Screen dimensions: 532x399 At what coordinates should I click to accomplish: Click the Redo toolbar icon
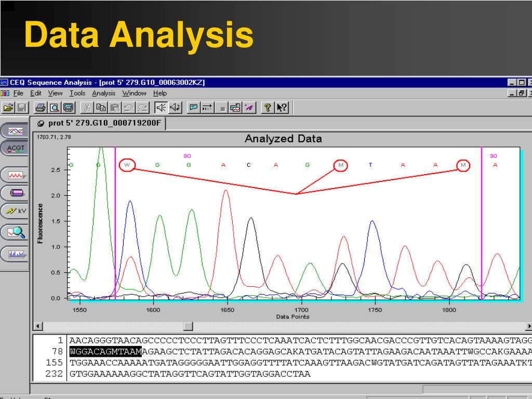142,108
